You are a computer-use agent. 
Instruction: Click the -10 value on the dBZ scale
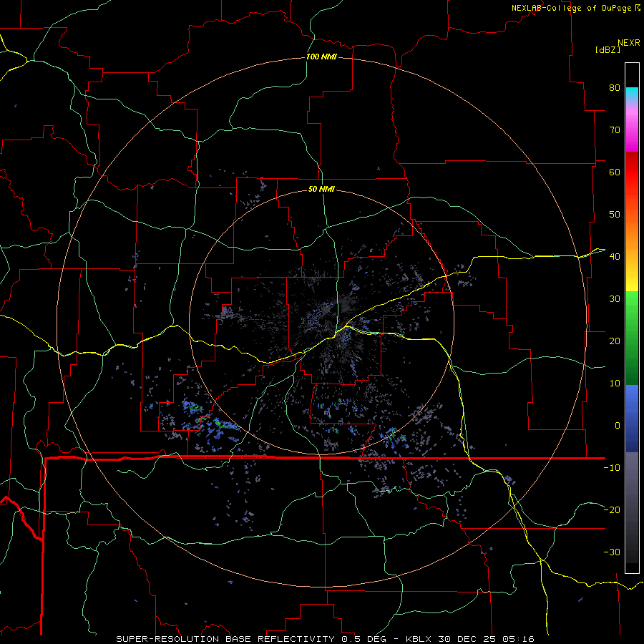[612, 468]
